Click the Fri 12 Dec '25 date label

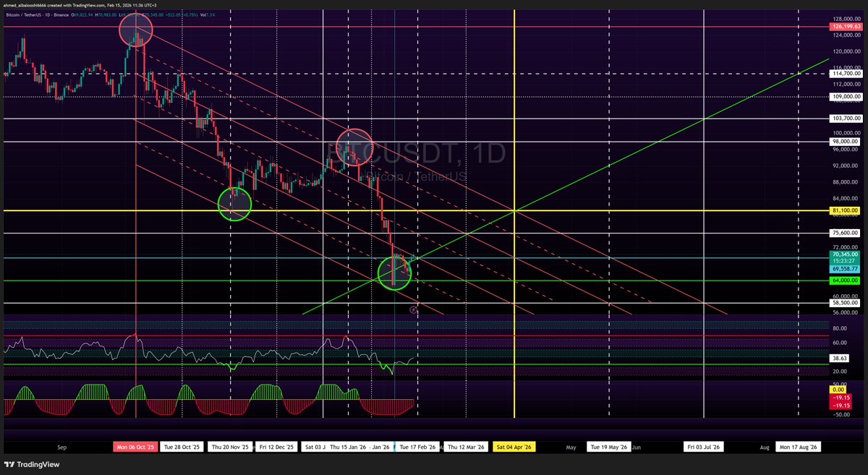276,448
